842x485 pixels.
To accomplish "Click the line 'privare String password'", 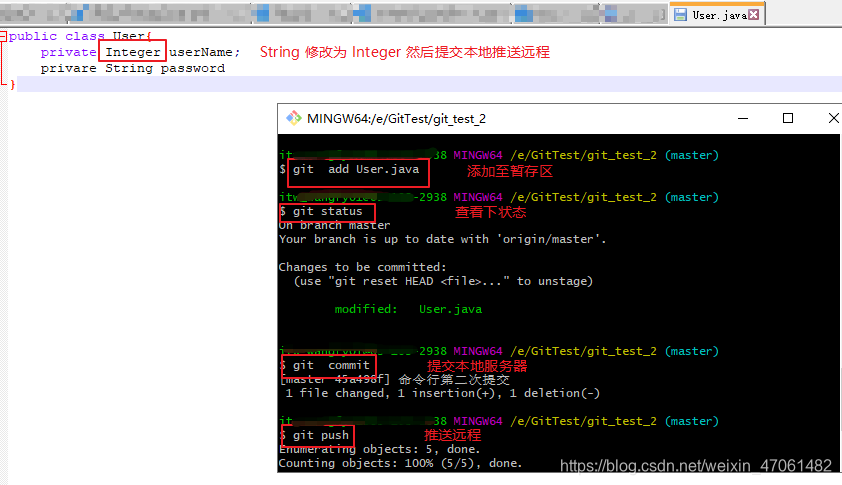I will pos(133,68).
